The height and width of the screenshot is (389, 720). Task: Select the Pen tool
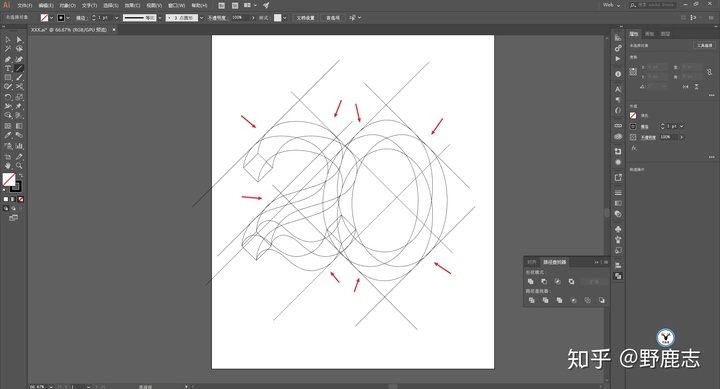[8, 59]
